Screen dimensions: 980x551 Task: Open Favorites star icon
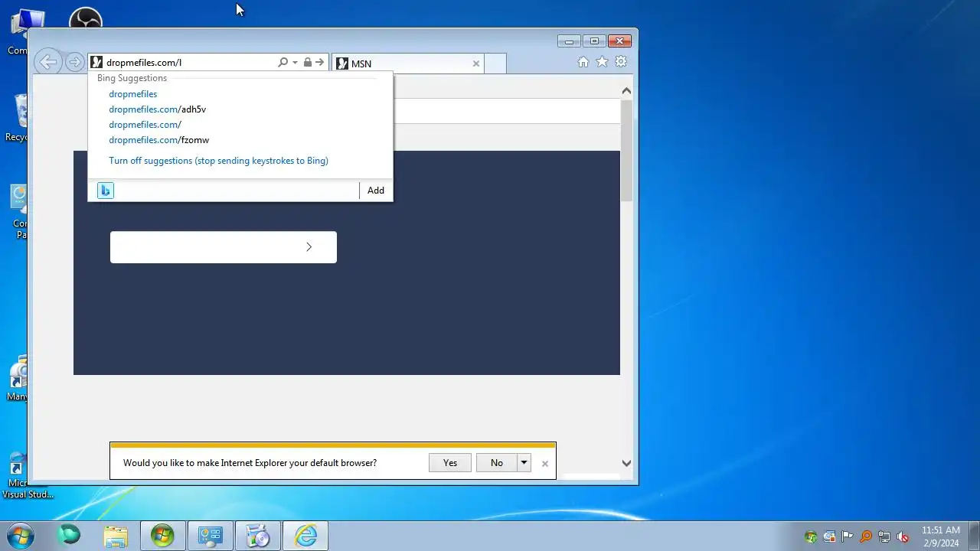point(603,62)
